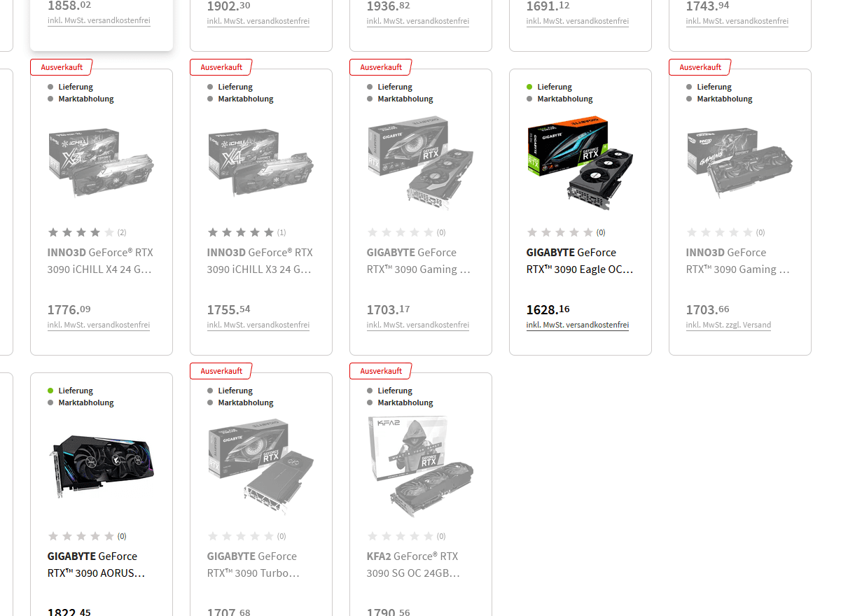Open KFA2 GeForce RTX 3090 SG OC title
This screenshot has width=862, height=616.
(x=414, y=564)
